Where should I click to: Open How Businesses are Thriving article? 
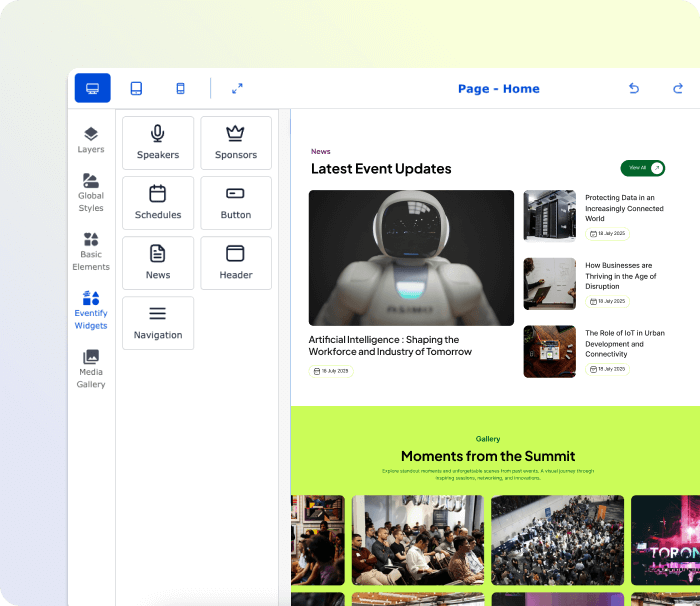(x=621, y=276)
